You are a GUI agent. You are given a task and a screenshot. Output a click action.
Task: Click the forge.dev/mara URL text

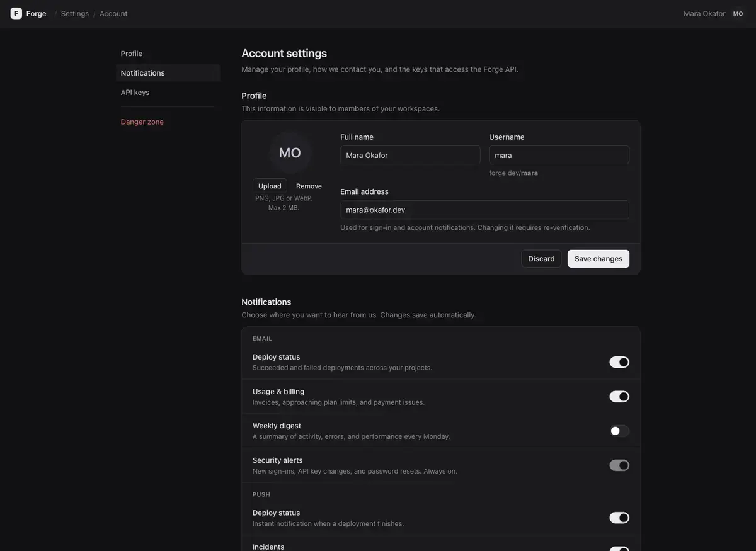point(513,173)
